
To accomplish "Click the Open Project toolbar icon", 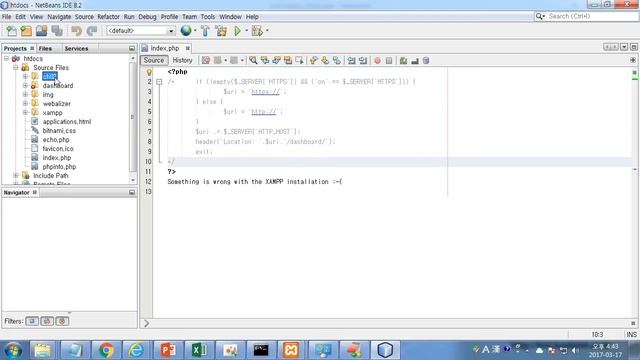I will (41, 31).
